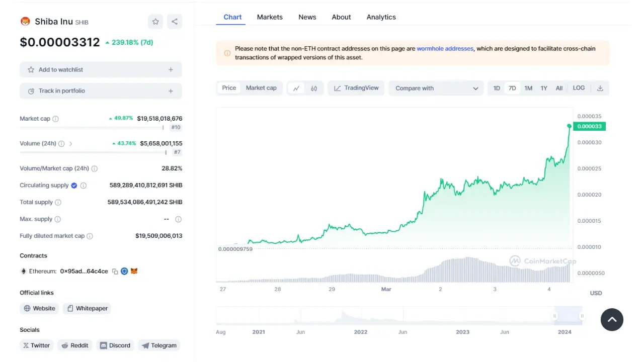Open the Compare with dropdown
This screenshot has height=362, width=644.
tap(436, 88)
